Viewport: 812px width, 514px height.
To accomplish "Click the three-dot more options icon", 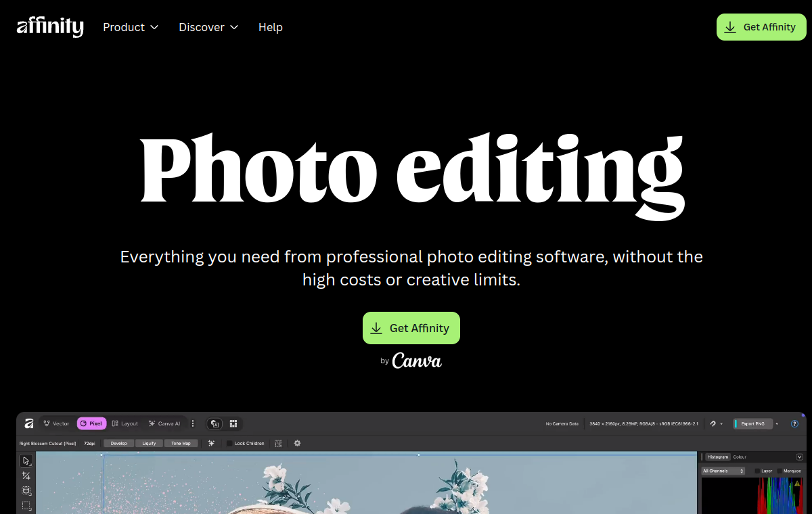I will pyautogui.click(x=193, y=423).
